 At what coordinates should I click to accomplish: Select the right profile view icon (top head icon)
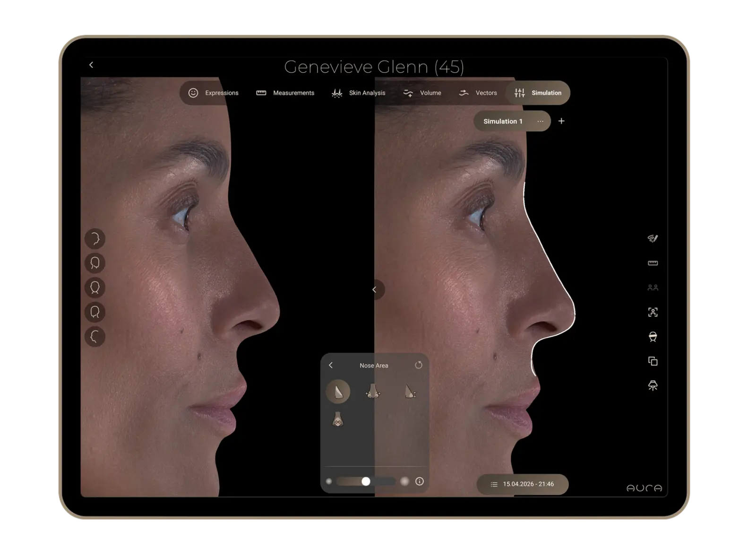tap(95, 239)
